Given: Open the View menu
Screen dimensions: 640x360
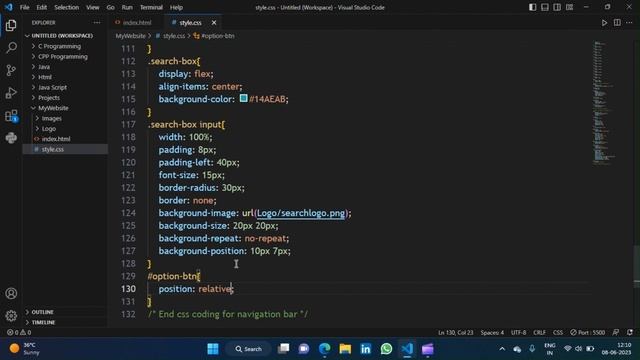Looking at the screenshot, I should coord(93,7).
